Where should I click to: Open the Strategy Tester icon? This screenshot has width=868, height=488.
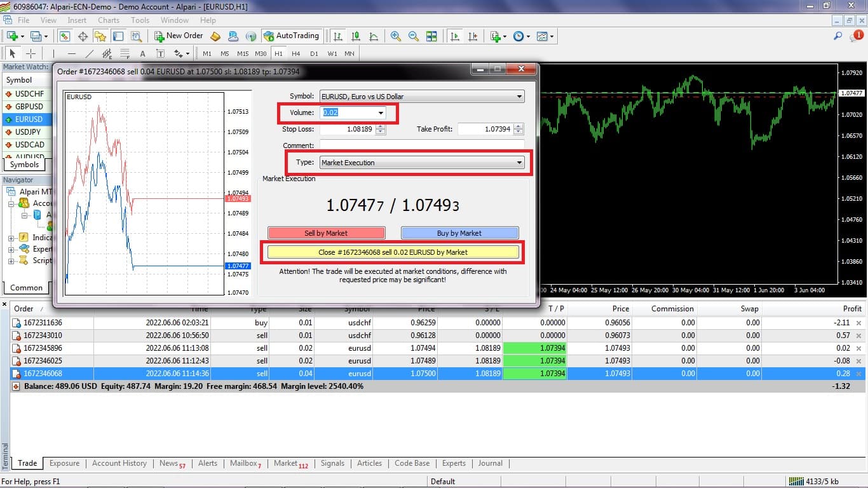tap(135, 36)
